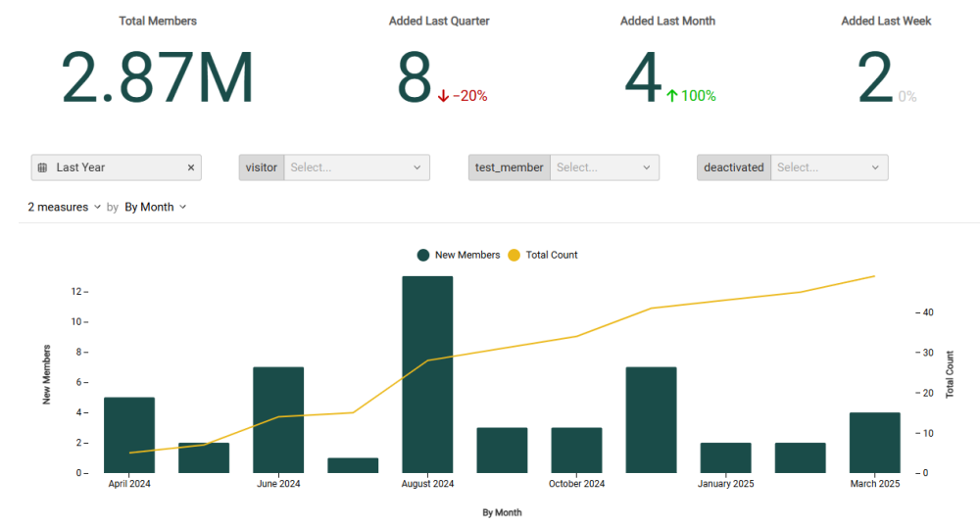Click the March 2025 bar
Screen dimensions: 980x525
(x=874, y=443)
